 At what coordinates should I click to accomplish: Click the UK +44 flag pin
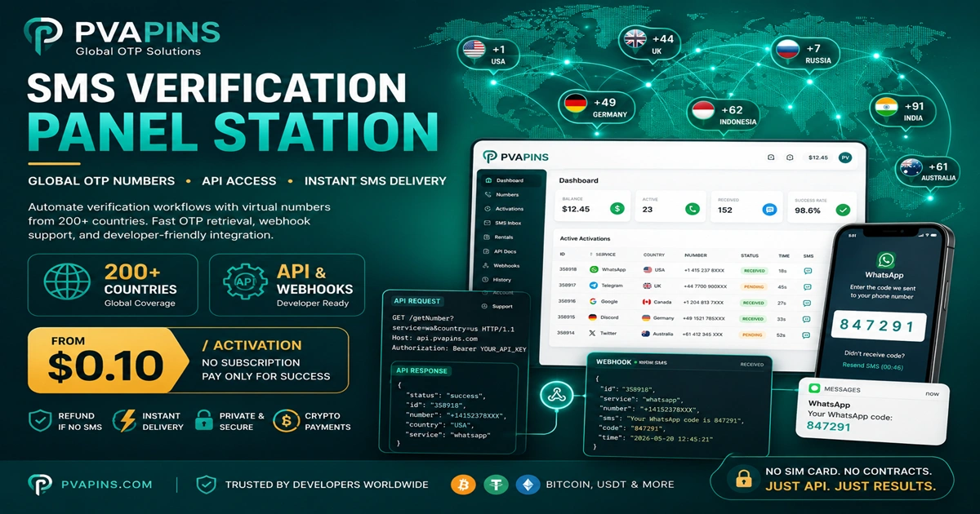coord(649,43)
